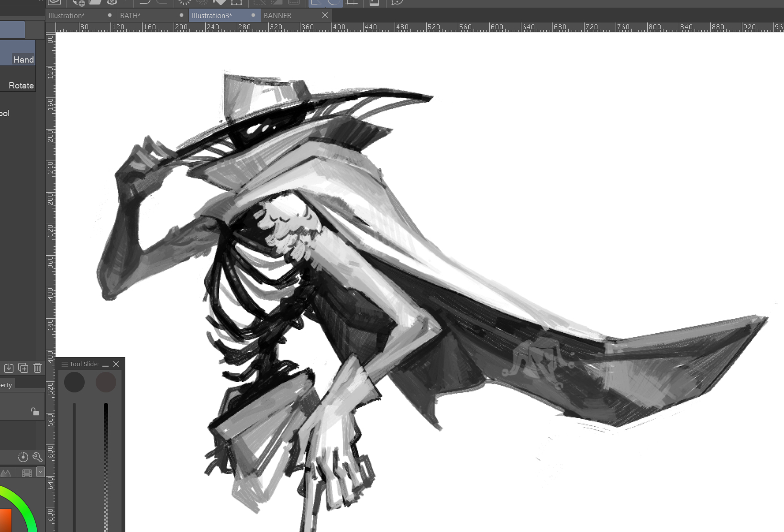This screenshot has height=532, width=784.
Task: Click the duplicate sub tool icon
Action: tap(23, 368)
